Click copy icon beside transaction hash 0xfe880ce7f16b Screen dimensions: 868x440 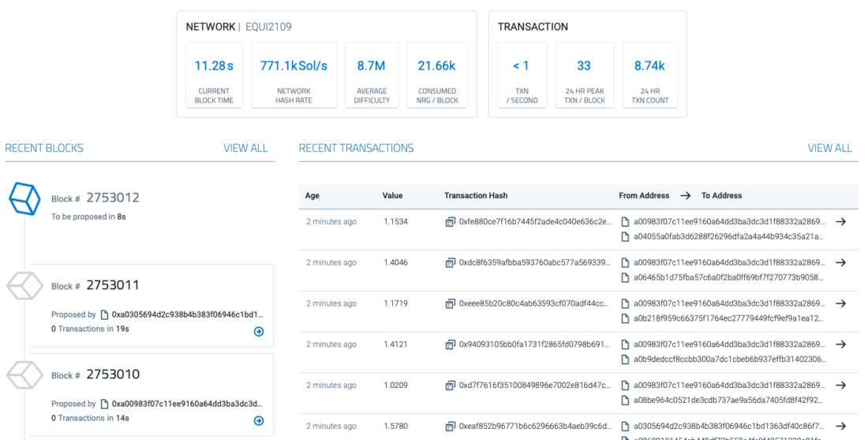click(450, 222)
